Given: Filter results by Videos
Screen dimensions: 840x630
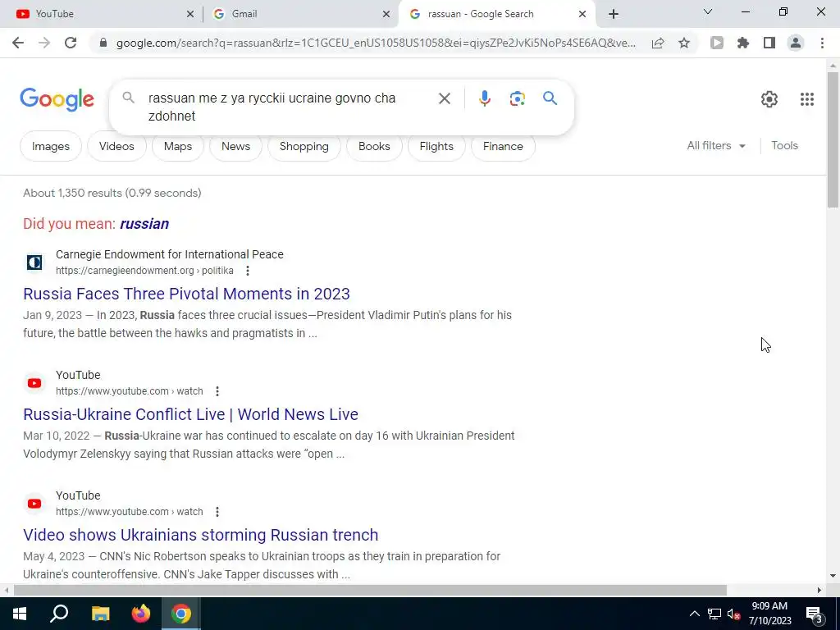Looking at the screenshot, I should [x=116, y=146].
